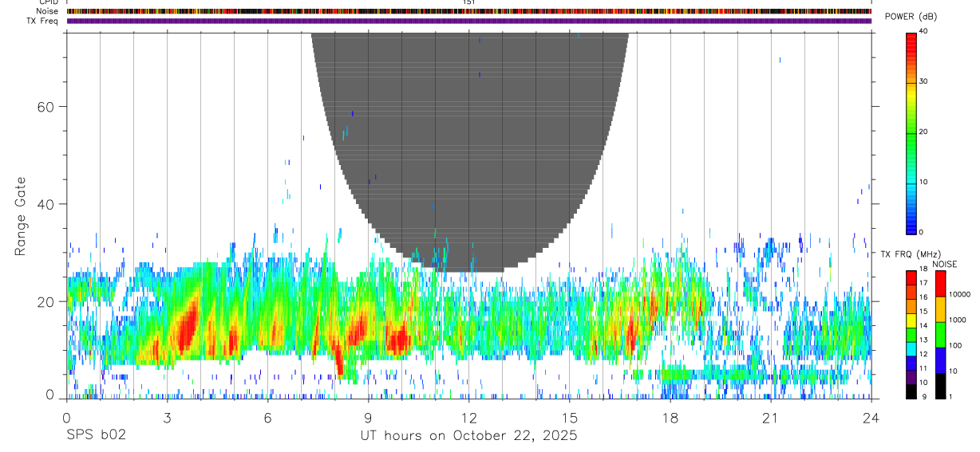Click the 20 tick on Range Gate axis

click(x=45, y=301)
